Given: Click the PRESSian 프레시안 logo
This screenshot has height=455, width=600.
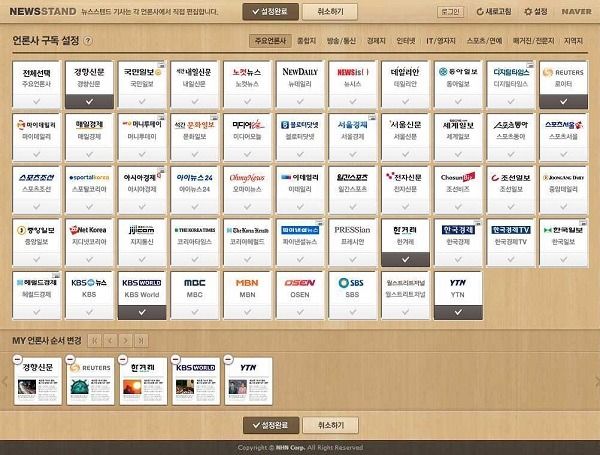Looking at the screenshot, I should (352, 230).
